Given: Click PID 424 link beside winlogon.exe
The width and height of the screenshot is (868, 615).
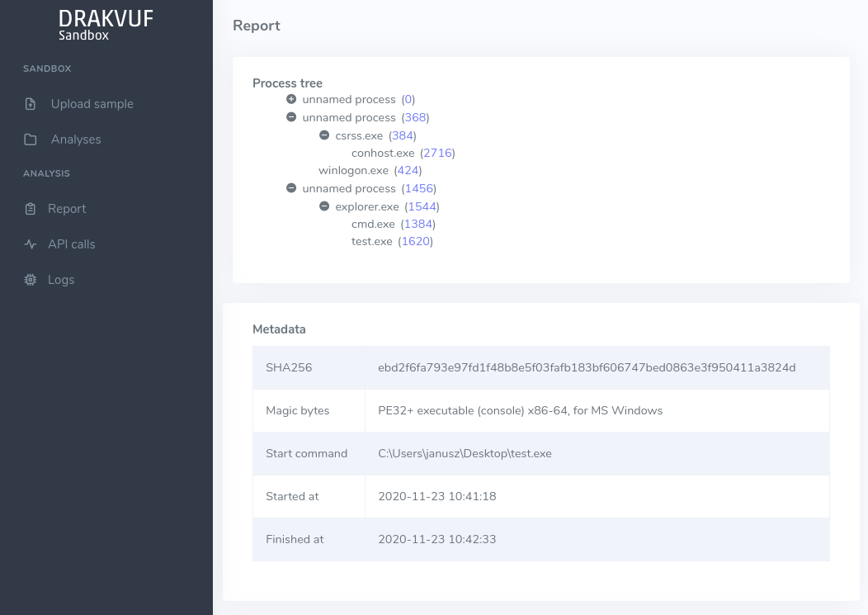Looking at the screenshot, I should 408,170.
